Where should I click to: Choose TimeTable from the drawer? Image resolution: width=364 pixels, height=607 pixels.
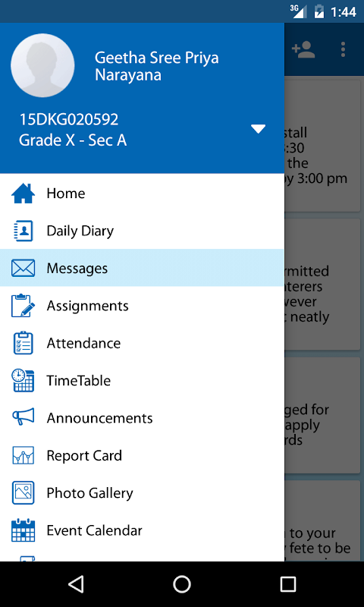[x=142, y=381]
